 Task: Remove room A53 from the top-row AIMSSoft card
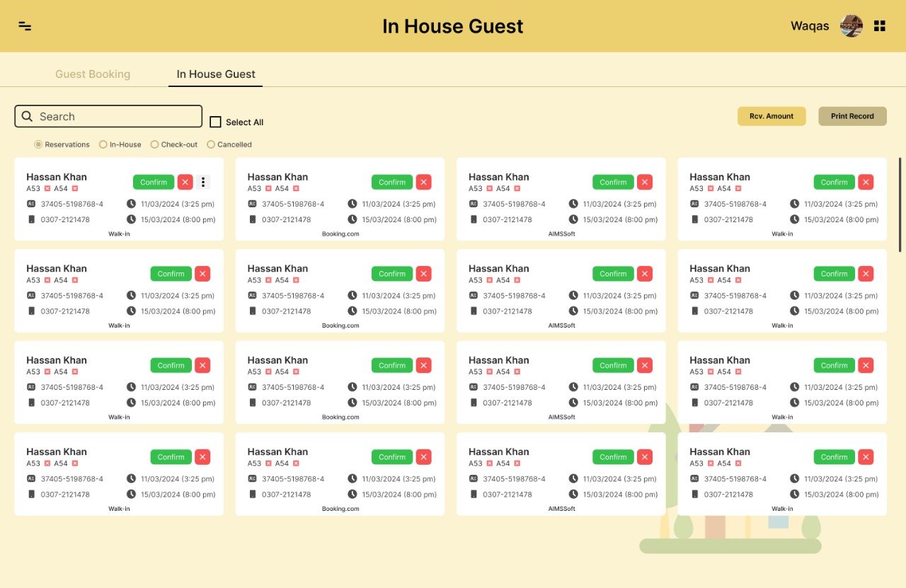pyautogui.click(x=489, y=188)
